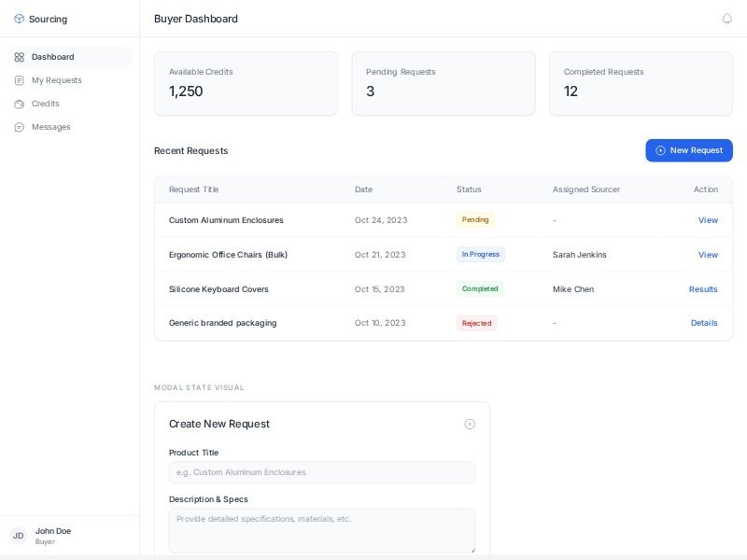Screen dimensions: 747x560
Task: Click the JD user avatar
Action: (18, 536)
